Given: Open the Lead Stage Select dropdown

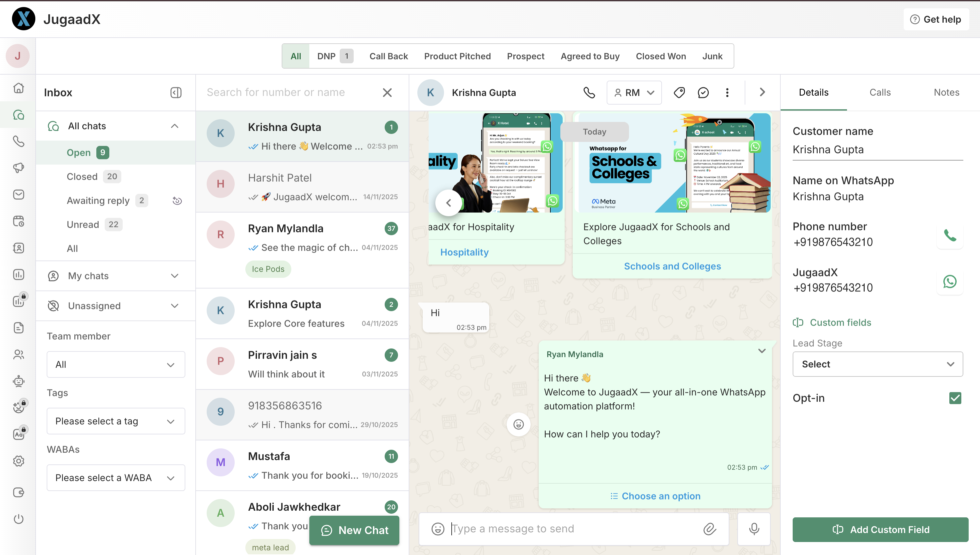Looking at the screenshot, I should (877, 364).
